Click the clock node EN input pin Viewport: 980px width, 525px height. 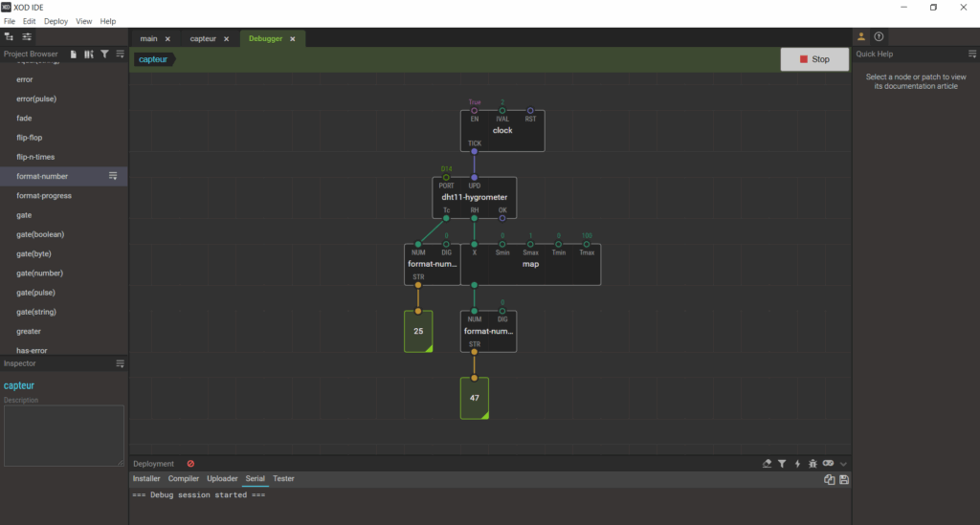coord(475,111)
